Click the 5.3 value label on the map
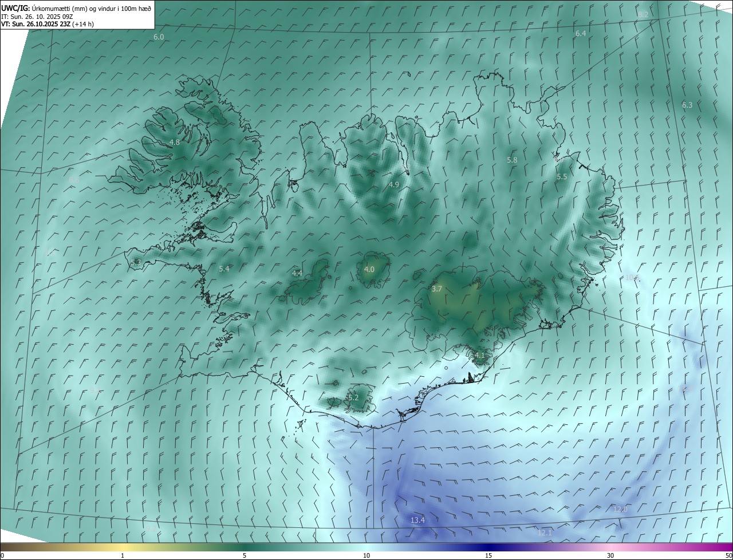Screen dimensions: 733x560 point(136,263)
